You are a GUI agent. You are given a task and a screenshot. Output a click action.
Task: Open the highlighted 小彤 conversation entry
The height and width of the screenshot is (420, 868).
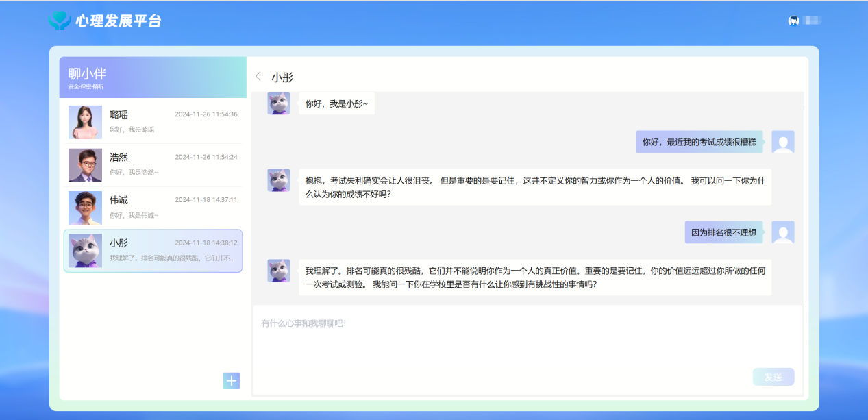(x=158, y=251)
